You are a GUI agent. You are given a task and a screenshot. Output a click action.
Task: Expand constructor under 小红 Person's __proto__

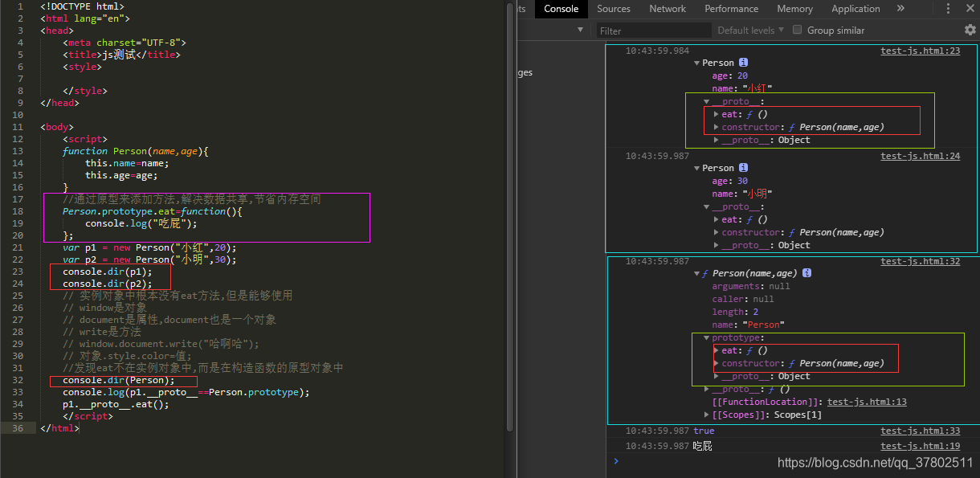(x=717, y=127)
